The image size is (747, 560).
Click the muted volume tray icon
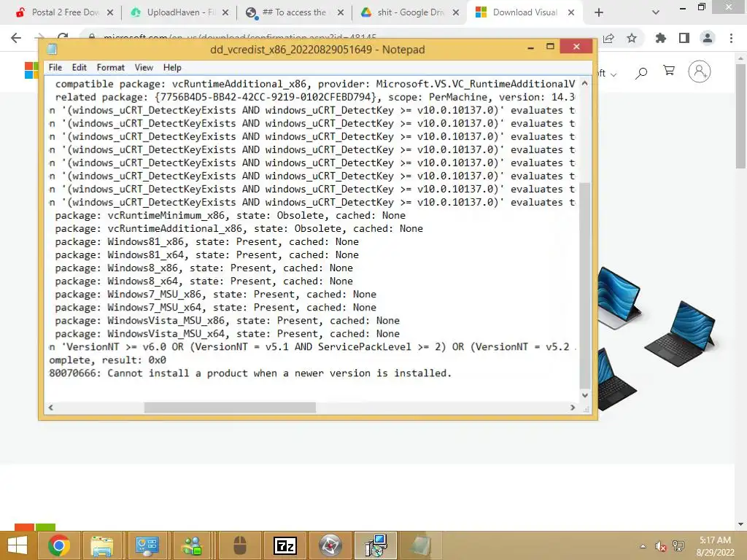660,546
